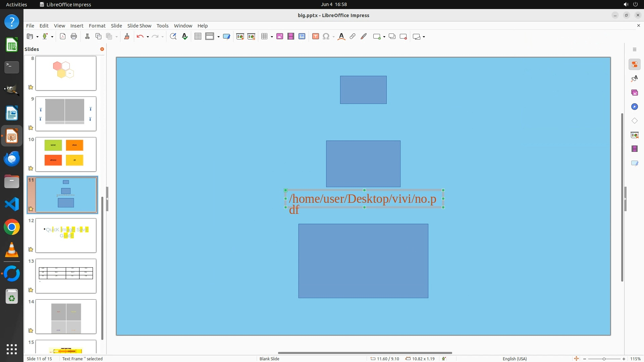The height and width of the screenshot is (362, 644).
Task: Expand the Display Views dropdown arrow
Action: [218, 37]
